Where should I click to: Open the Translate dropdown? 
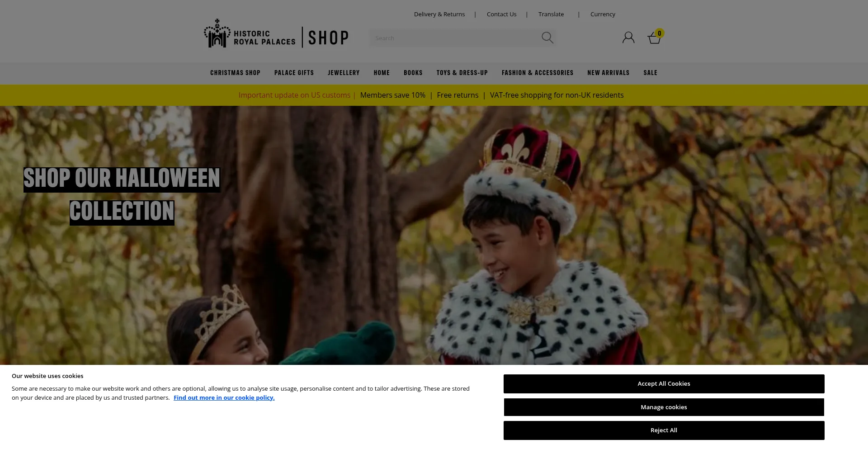pos(551,14)
